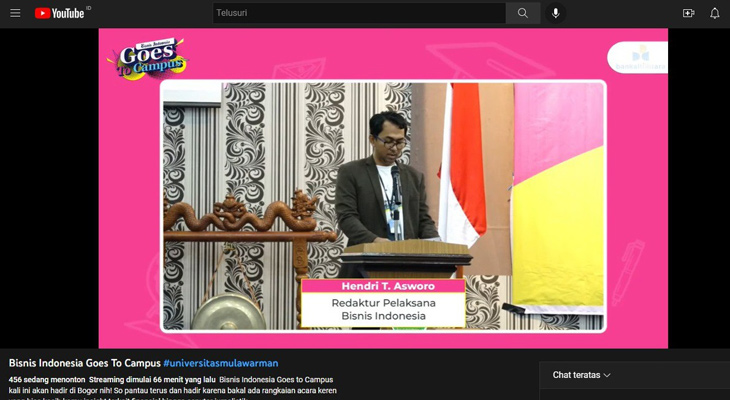
Task: Go to YouTube home via logo
Action: point(59,13)
